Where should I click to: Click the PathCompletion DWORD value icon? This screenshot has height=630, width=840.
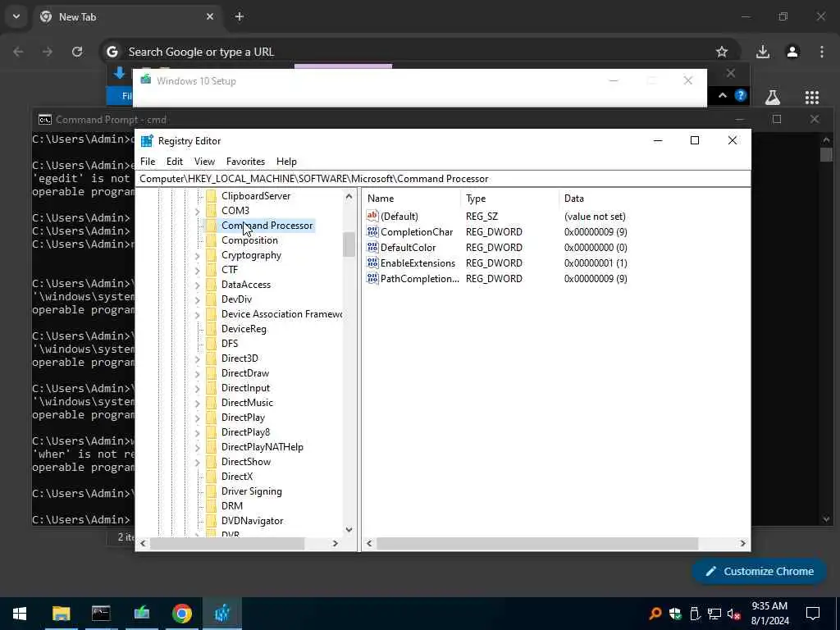tap(372, 278)
